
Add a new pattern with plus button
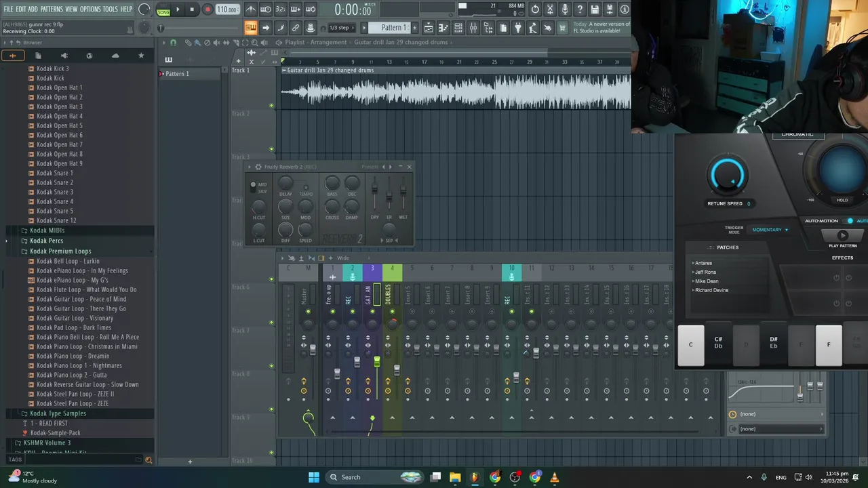[x=415, y=28]
